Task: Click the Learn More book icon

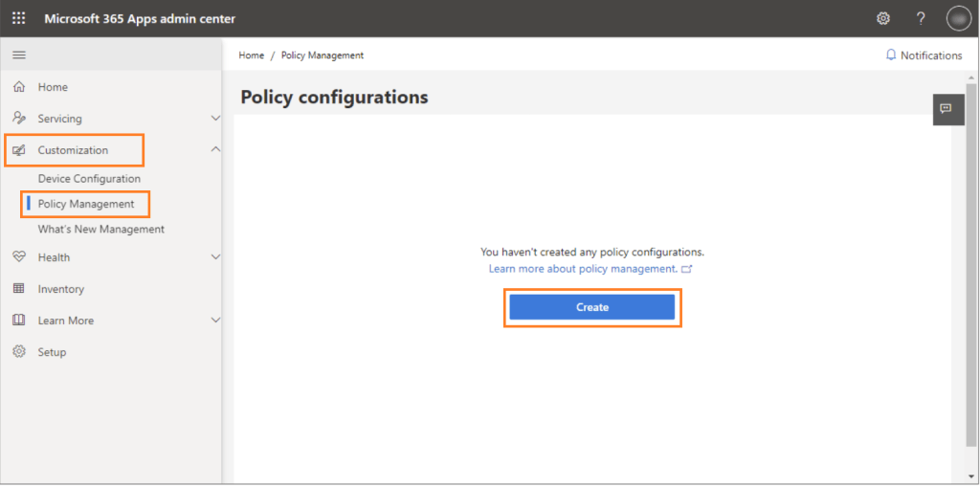Action: click(x=19, y=321)
